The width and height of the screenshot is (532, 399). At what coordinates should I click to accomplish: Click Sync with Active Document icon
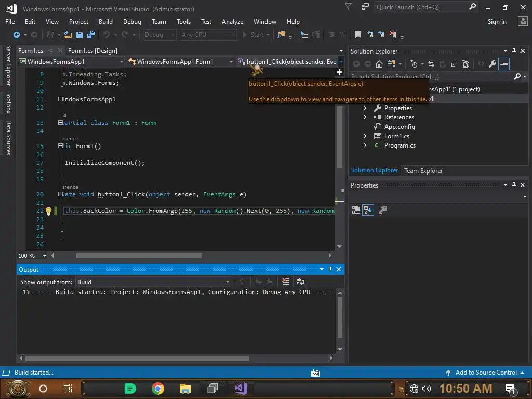coord(431,64)
